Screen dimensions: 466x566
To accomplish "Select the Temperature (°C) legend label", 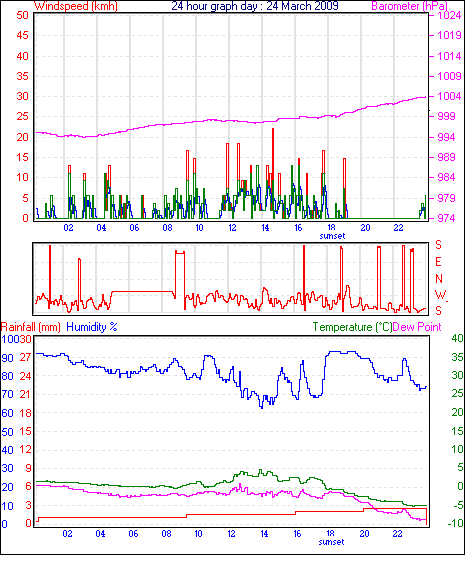I will (x=352, y=327).
